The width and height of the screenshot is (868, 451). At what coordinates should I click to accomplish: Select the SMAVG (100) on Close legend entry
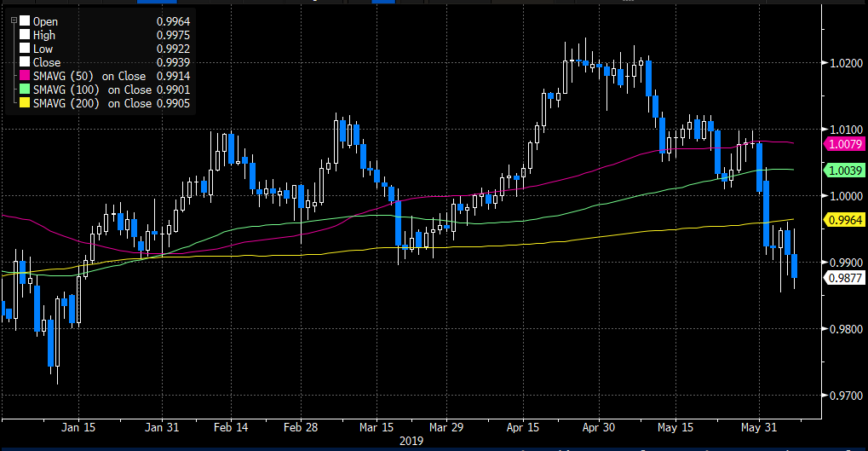(x=93, y=90)
